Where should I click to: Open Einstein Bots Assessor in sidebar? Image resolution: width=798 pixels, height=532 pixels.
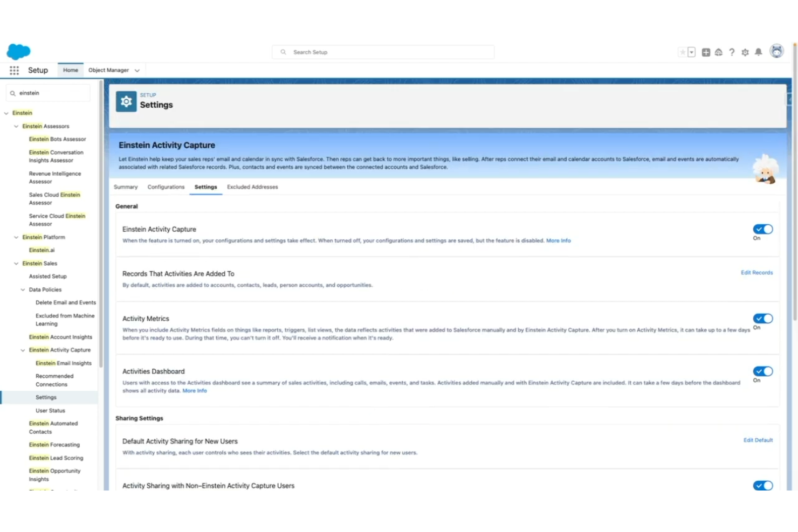point(58,139)
